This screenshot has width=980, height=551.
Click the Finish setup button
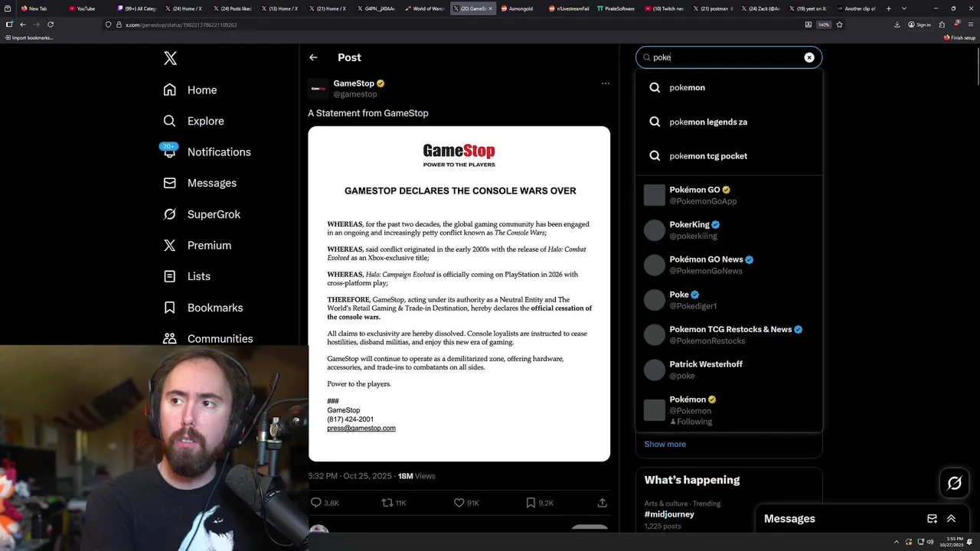click(959, 37)
